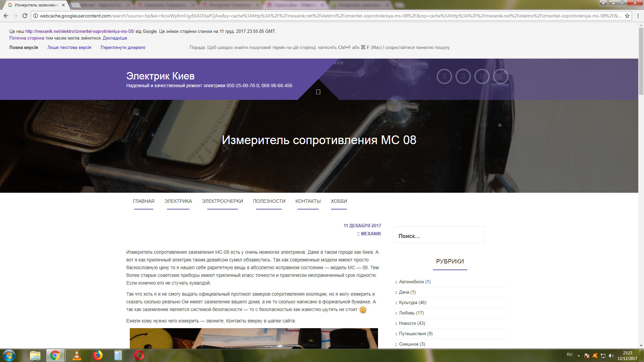Open the last circular social icon in header
The height and width of the screenshot is (362, 644).
[x=500, y=76]
